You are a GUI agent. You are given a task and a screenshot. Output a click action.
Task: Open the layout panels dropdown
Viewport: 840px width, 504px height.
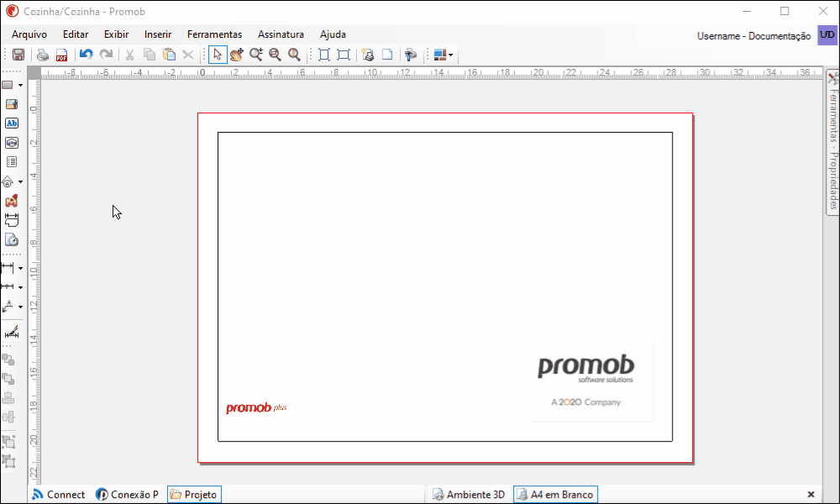[443, 55]
